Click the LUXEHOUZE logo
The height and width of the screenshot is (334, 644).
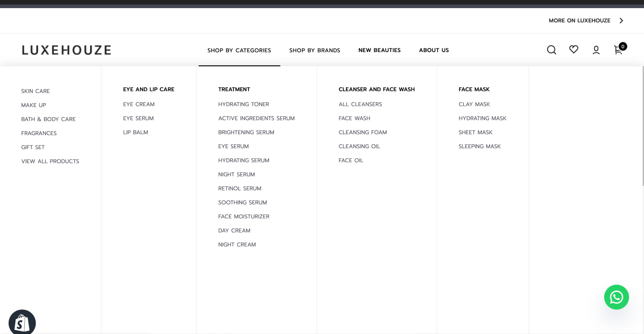click(x=66, y=50)
